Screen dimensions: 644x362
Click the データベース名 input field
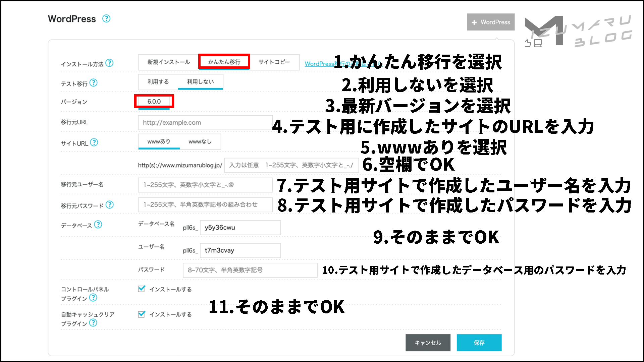pyautogui.click(x=240, y=228)
